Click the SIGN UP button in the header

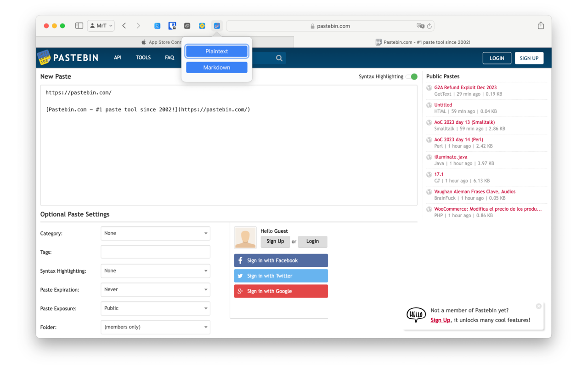click(x=529, y=58)
